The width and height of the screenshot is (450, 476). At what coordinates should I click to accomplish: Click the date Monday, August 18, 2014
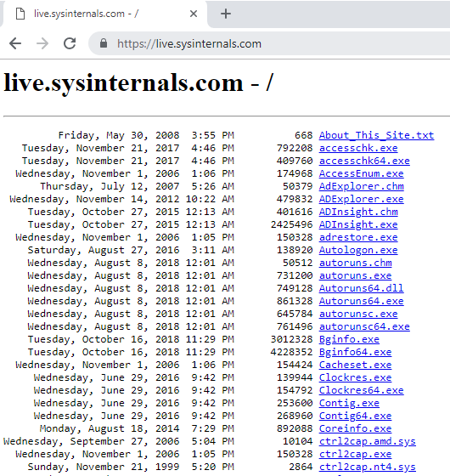coord(110,428)
